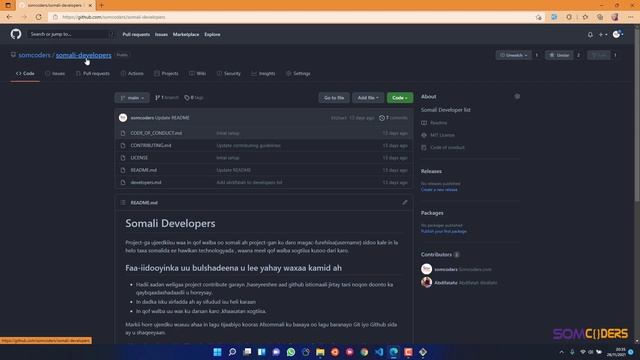
Task: Open the About settings gear
Action: pos(517,97)
